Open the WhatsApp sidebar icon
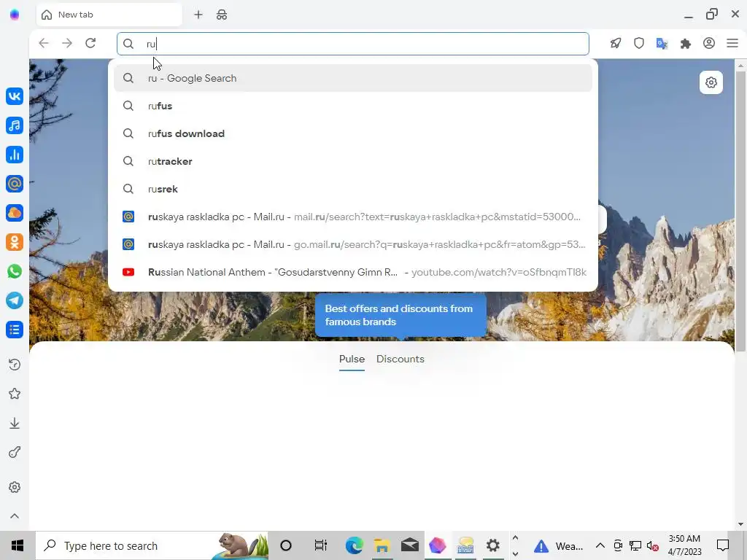 point(15,271)
